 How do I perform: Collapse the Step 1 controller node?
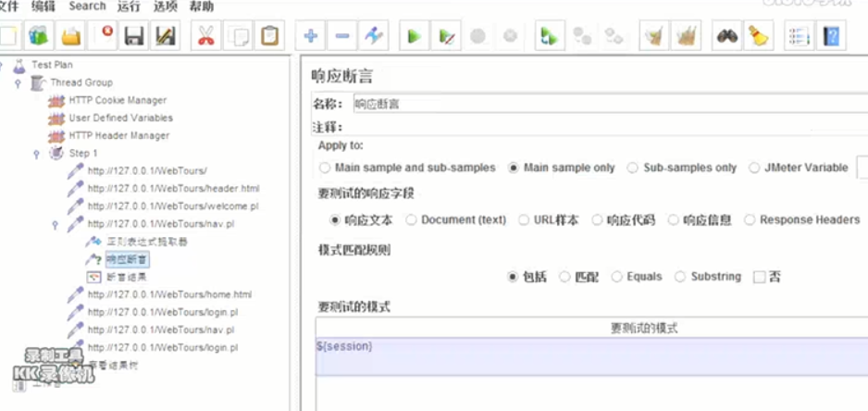(x=36, y=154)
